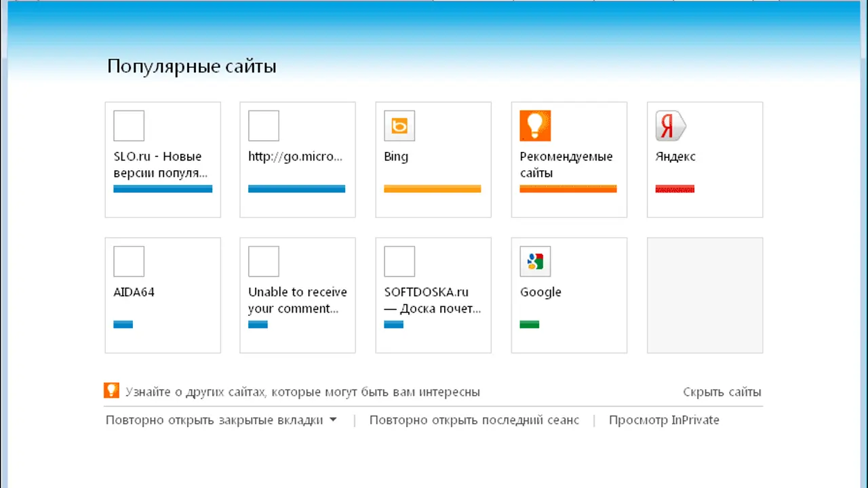Expand the reopen closed tabs dropdown arrow
The image size is (868, 488).
click(333, 420)
